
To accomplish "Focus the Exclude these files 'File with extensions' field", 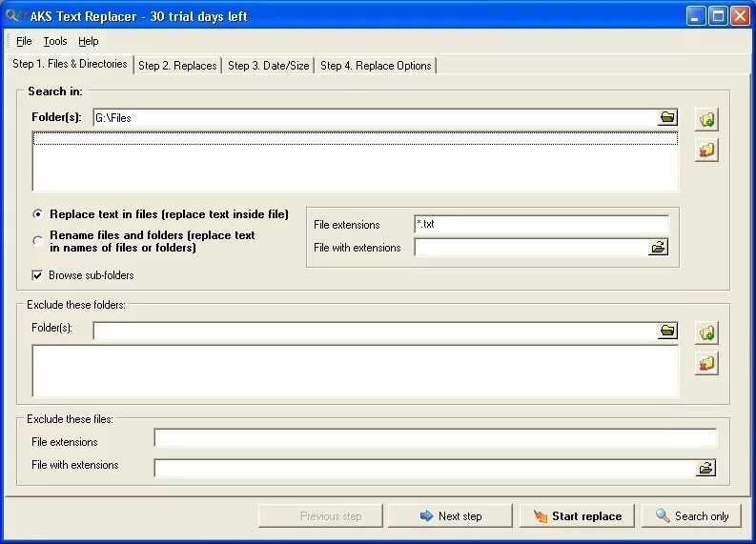I will (x=425, y=468).
